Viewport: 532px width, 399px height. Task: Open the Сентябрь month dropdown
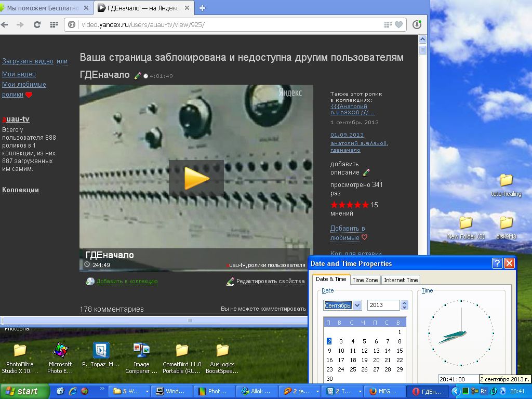pyautogui.click(x=357, y=305)
